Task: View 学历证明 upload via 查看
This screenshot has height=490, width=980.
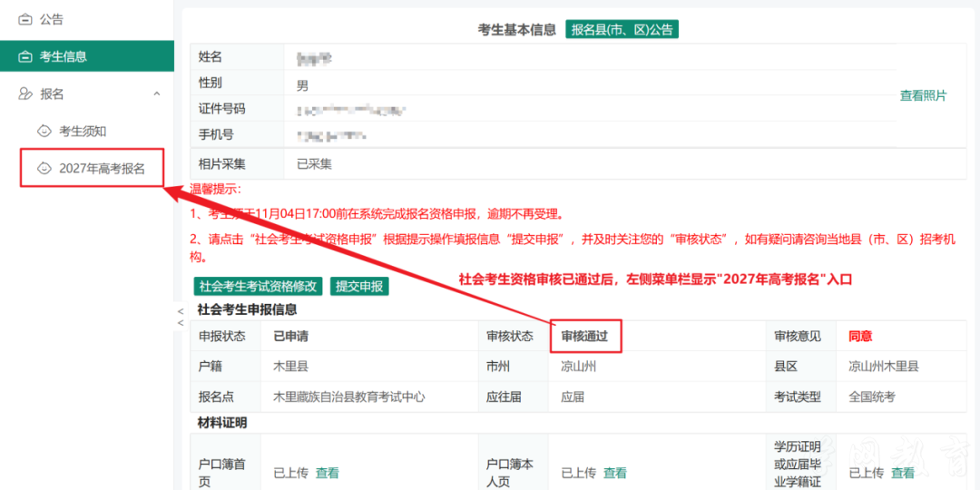Action: pos(903,473)
